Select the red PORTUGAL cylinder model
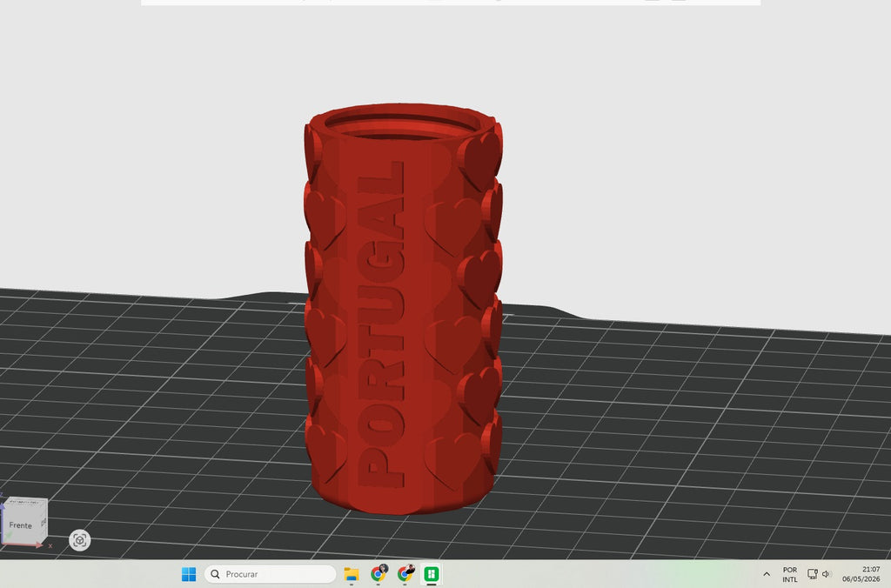 [x=403, y=309]
